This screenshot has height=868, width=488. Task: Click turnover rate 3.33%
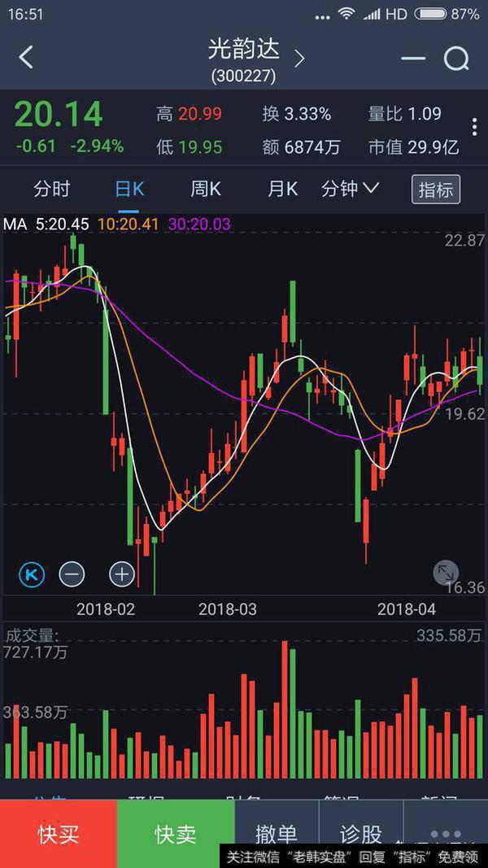(x=307, y=114)
